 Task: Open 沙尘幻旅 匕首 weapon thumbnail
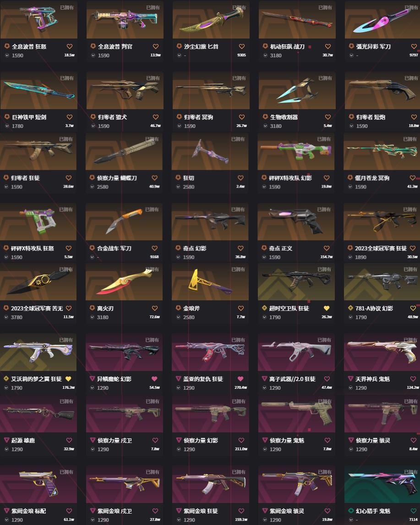[x=211, y=19]
